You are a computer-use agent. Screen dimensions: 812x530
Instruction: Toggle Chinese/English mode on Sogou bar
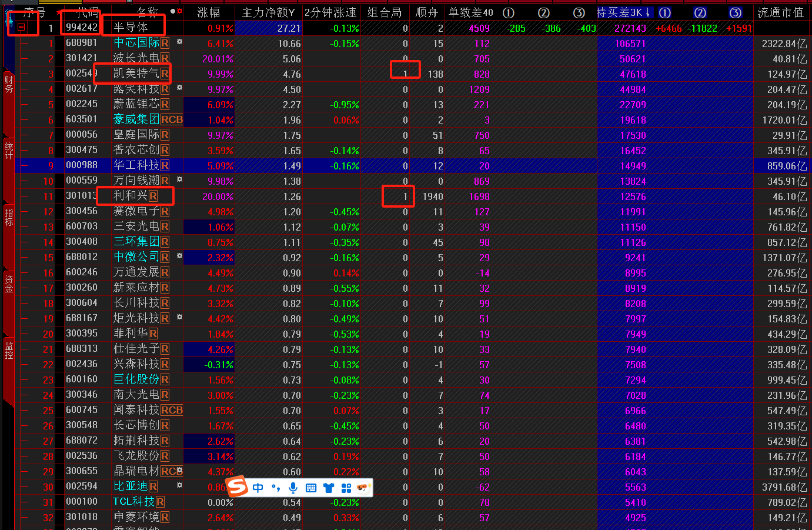tap(258, 488)
